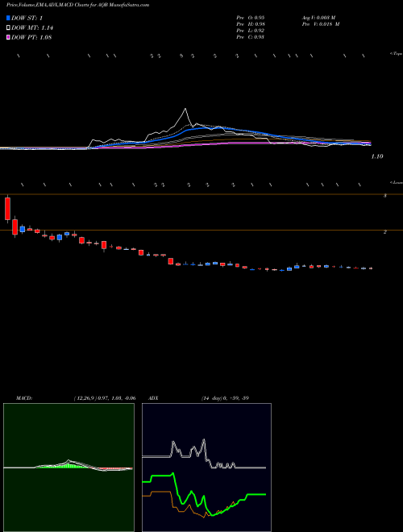Select the 'DOW ST: 1' legend text
Viewport: 403px width, 532px height.
(27, 18)
